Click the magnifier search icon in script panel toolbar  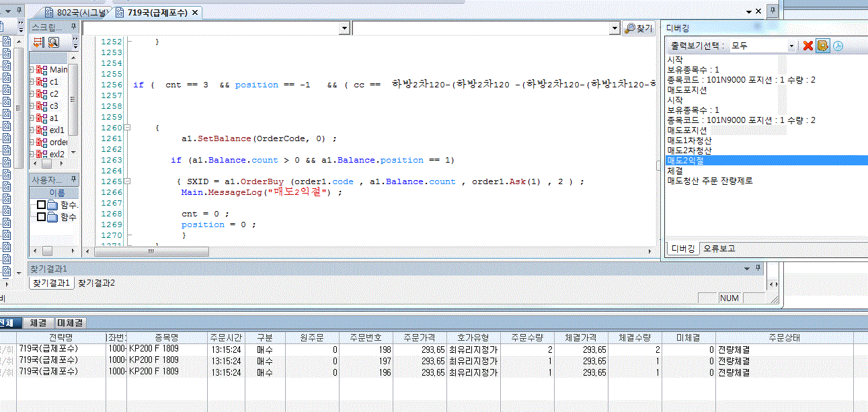tap(52, 43)
